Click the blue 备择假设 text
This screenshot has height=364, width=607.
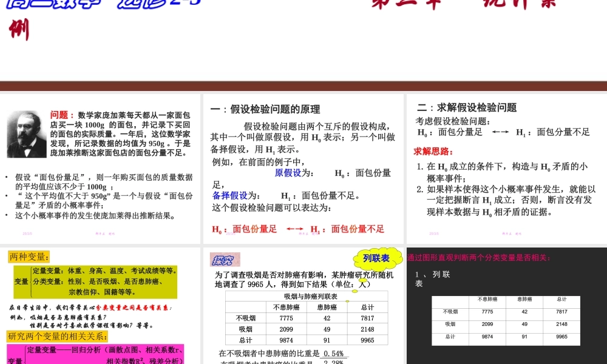229,196
